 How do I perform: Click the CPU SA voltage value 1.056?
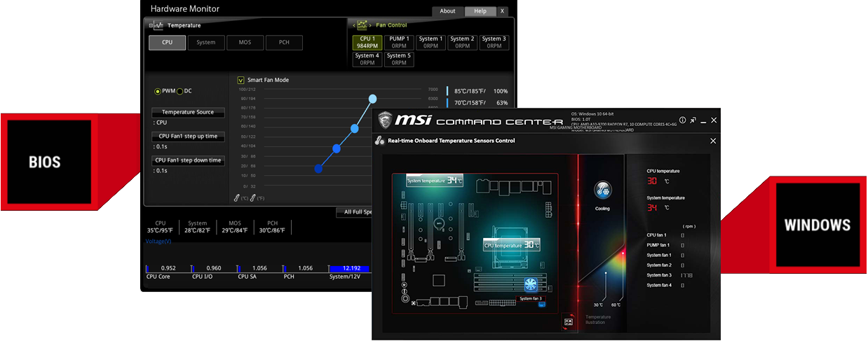(x=259, y=268)
